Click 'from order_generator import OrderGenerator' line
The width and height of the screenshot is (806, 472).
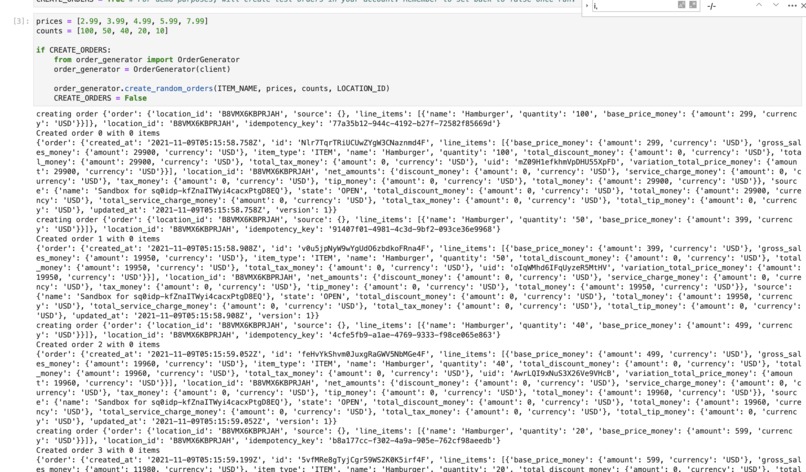pos(146,60)
